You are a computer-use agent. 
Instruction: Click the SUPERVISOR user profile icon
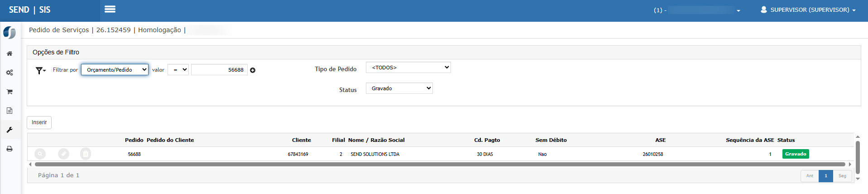click(x=764, y=10)
